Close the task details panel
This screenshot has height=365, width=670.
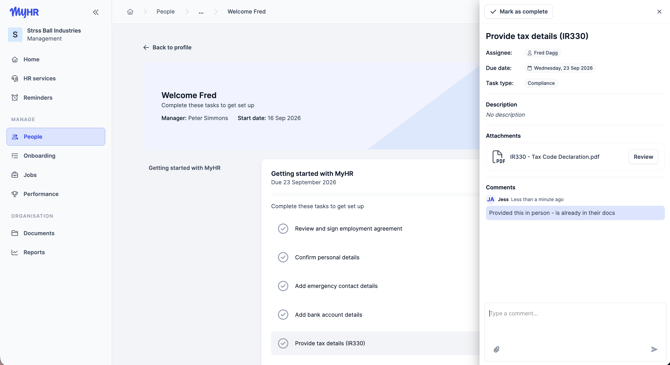tap(659, 12)
